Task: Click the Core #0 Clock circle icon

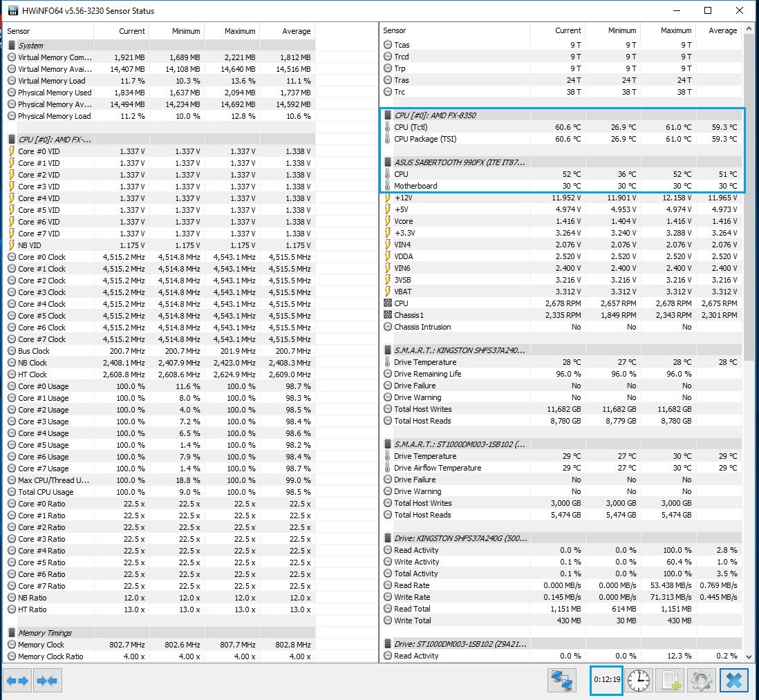Action: tap(12, 257)
